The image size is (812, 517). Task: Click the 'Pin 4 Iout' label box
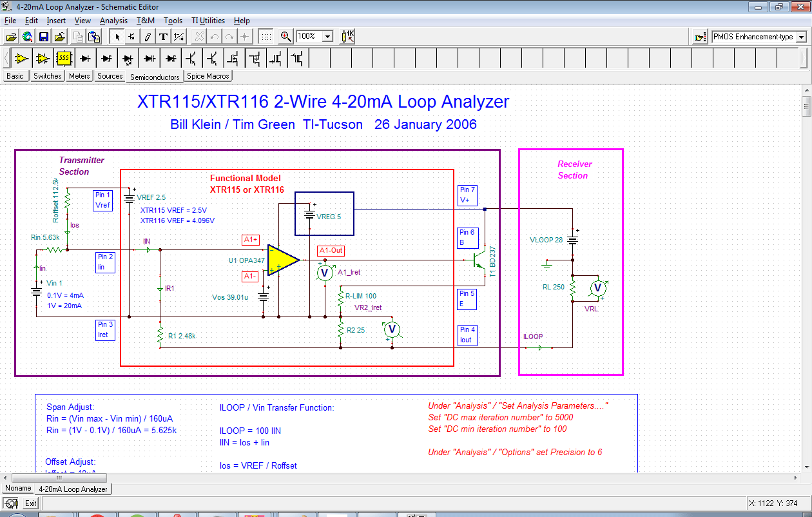click(x=468, y=335)
